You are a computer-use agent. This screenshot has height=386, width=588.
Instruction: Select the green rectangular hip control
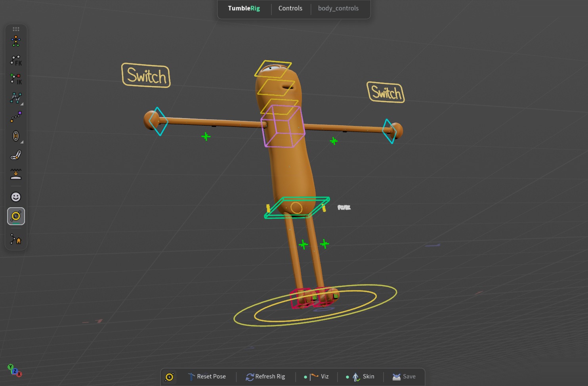(x=297, y=207)
